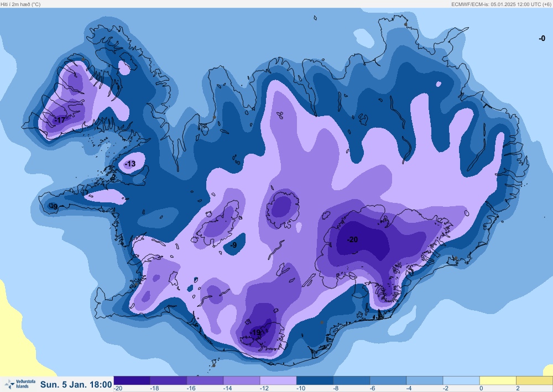Pick the pale yellow legend swatch between 0 and 2
The width and height of the screenshot is (553, 392).
[498, 380]
